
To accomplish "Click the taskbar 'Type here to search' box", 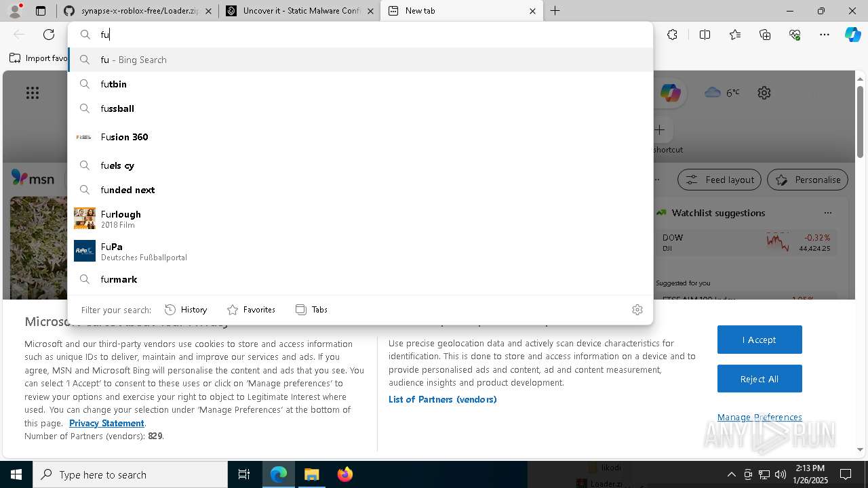I will [x=130, y=474].
